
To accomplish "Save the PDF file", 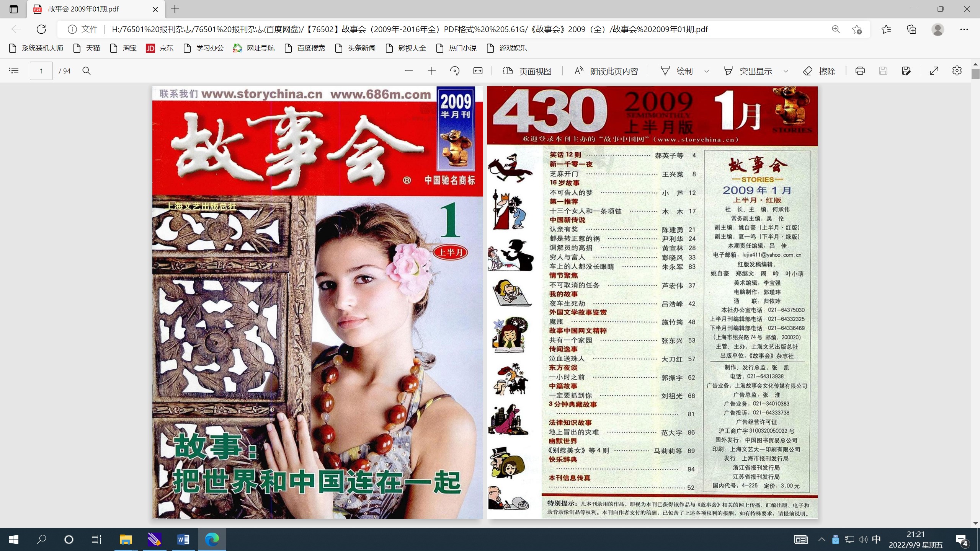I will coord(883,71).
